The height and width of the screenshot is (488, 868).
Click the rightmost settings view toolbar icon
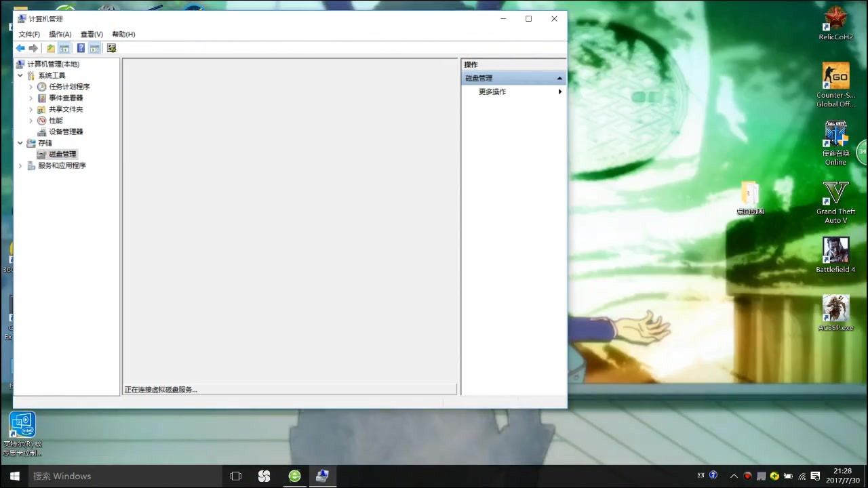click(x=112, y=48)
